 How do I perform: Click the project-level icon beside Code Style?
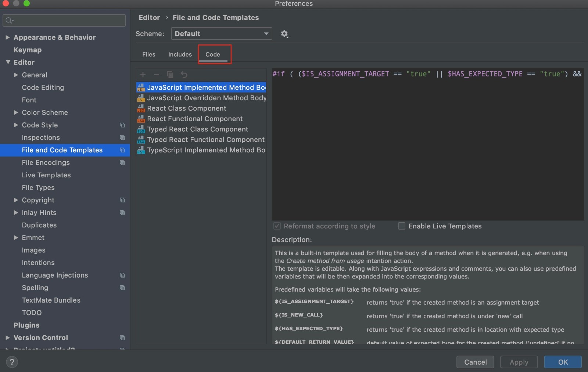122,125
